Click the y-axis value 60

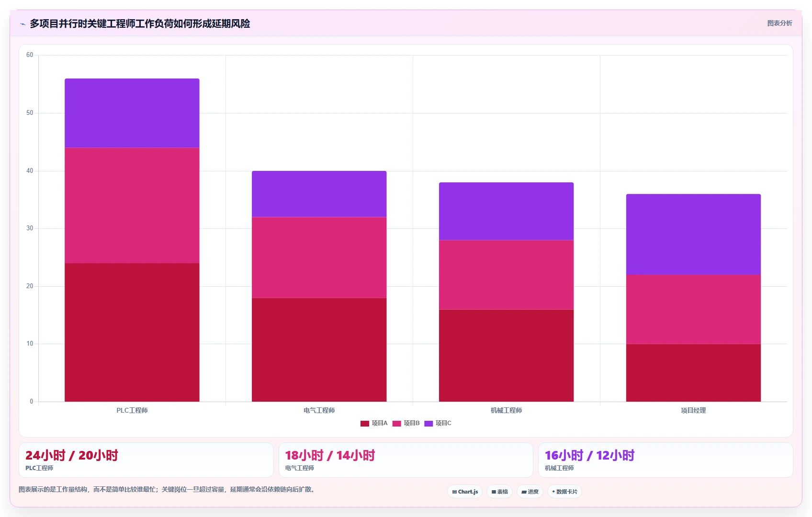click(x=30, y=55)
